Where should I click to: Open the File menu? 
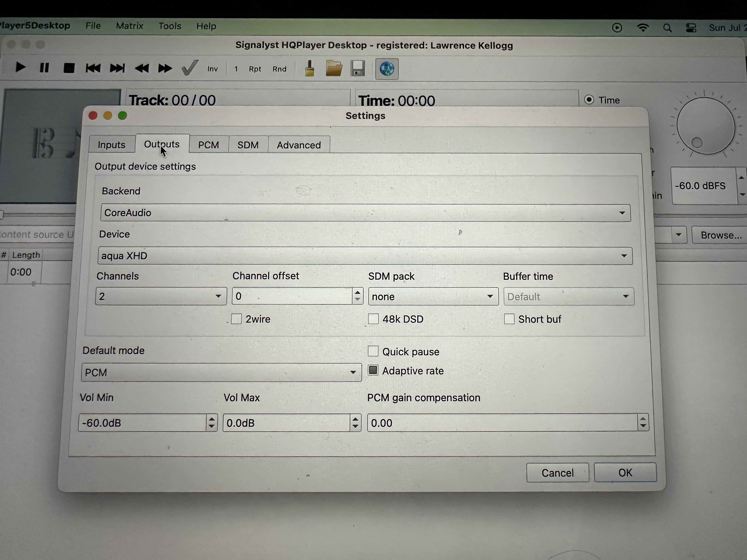tap(93, 26)
